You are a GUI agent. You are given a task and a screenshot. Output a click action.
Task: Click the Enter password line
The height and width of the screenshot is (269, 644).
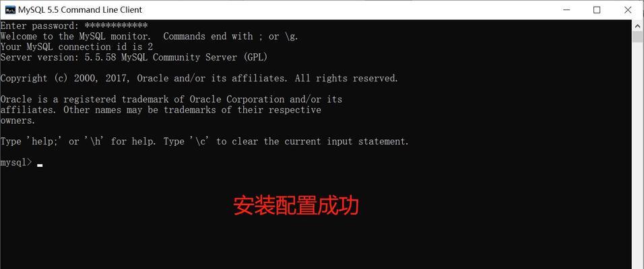point(74,26)
